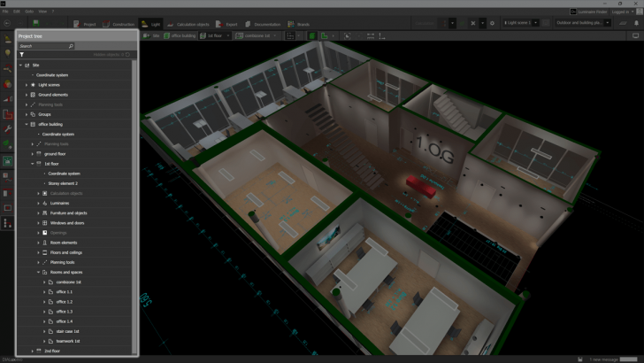This screenshot has width=644, height=363.
Task: Refresh hidden objects counter icon
Action: 127,54
